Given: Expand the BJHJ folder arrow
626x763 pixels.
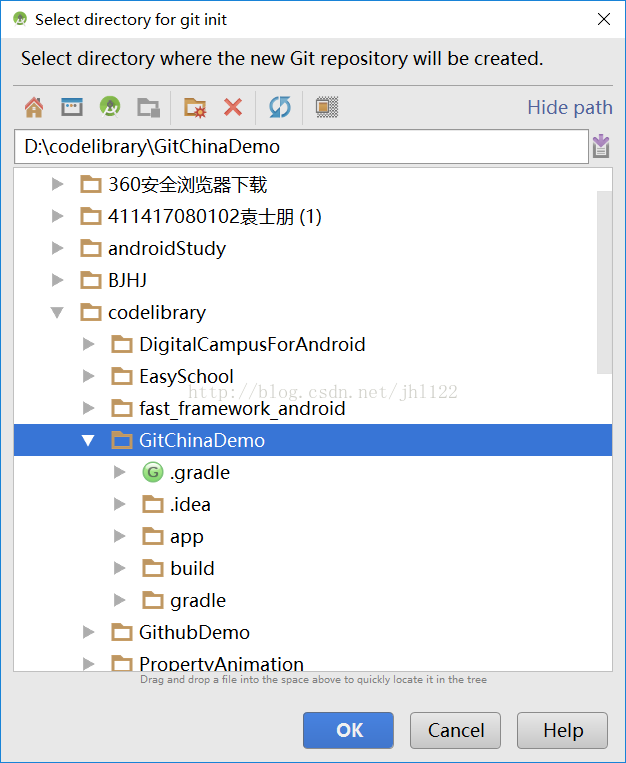Looking at the screenshot, I should tap(57, 280).
